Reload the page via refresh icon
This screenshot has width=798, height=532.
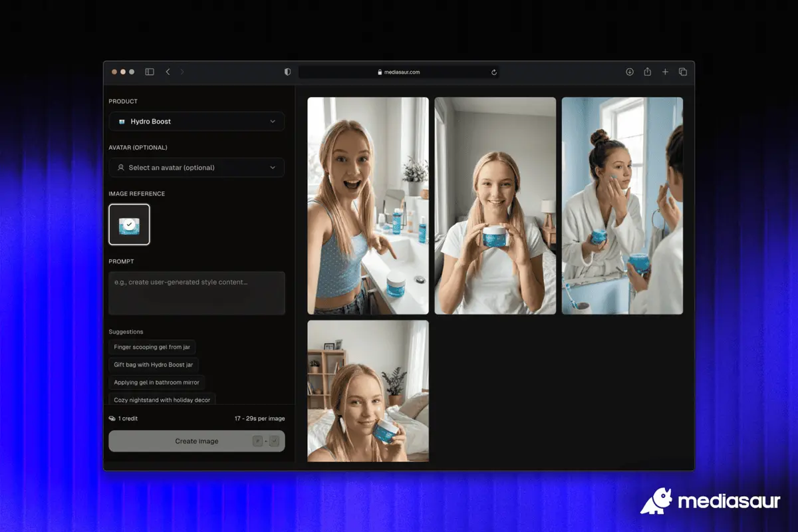494,72
